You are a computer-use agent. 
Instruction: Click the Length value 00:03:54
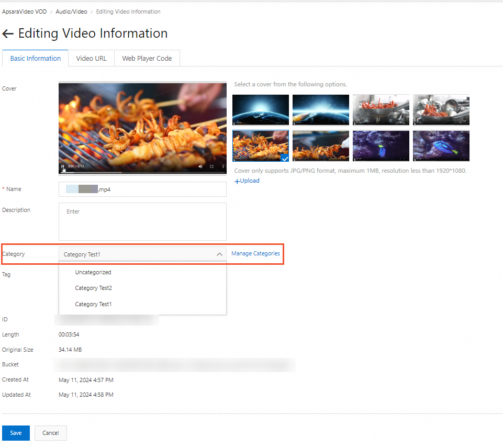[69, 334]
